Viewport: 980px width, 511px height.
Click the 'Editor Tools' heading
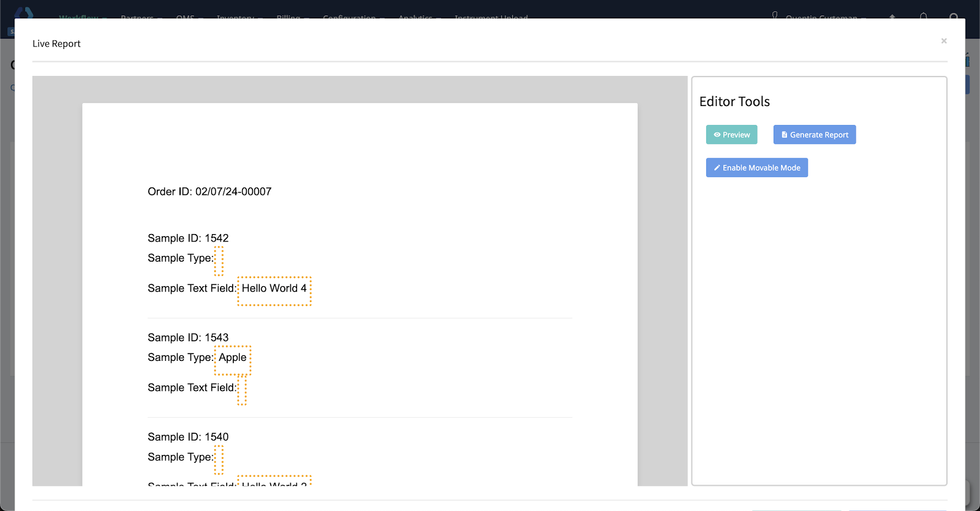tap(734, 102)
